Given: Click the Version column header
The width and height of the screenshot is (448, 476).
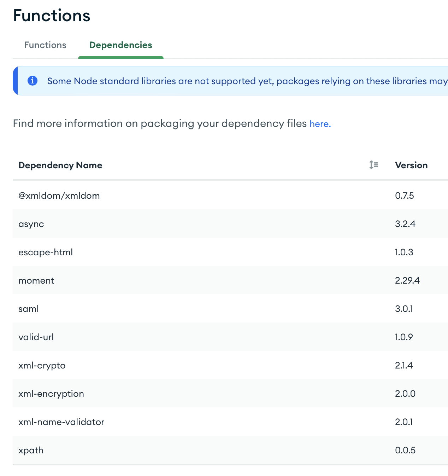Looking at the screenshot, I should [411, 166].
